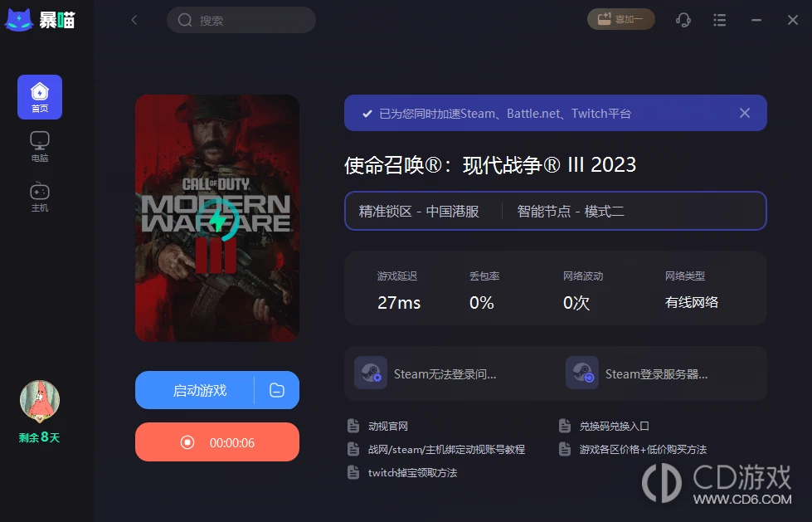Select region 精准锁区 - 中国港服

coord(418,212)
